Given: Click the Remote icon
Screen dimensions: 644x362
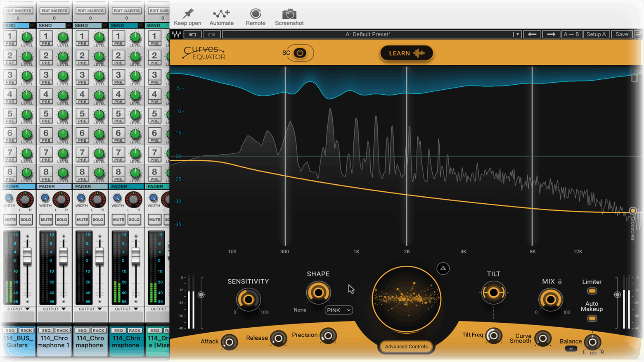Looking at the screenshot, I should pos(256,14).
